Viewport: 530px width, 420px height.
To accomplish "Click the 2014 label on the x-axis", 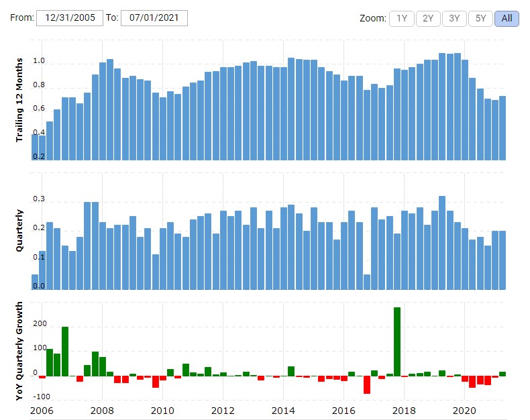I will click(x=283, y=411).
